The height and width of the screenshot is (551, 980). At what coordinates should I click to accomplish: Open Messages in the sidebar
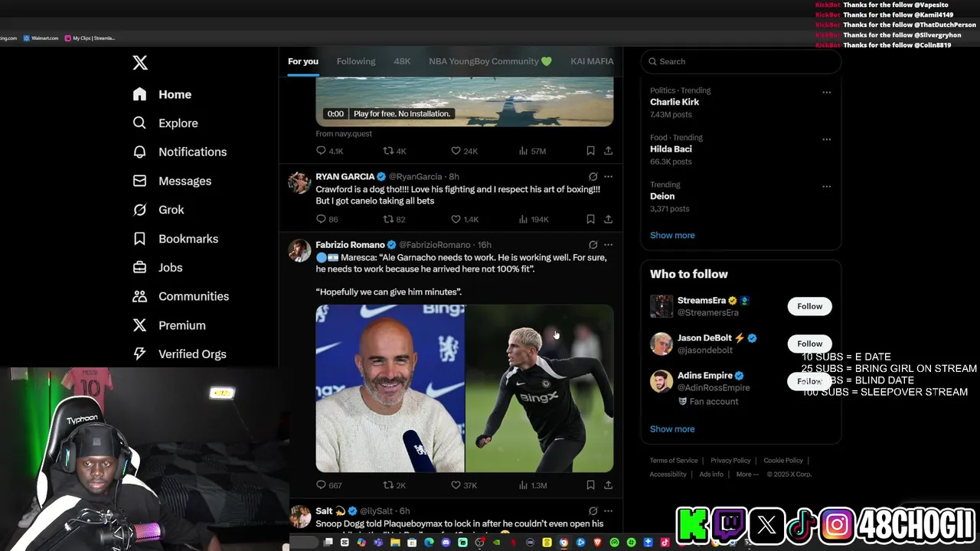click(172, 181)
